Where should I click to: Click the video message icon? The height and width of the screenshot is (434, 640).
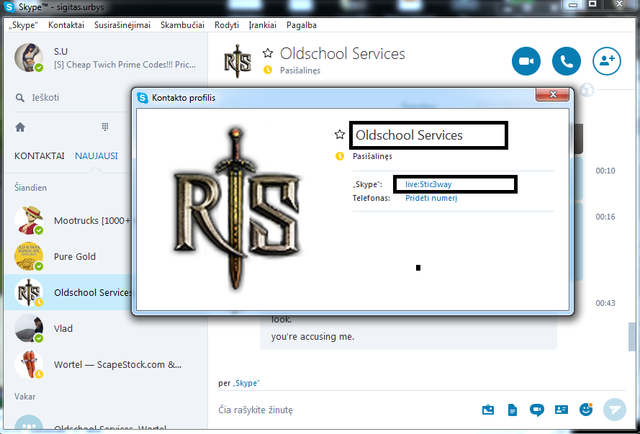[x=537, y=410]
